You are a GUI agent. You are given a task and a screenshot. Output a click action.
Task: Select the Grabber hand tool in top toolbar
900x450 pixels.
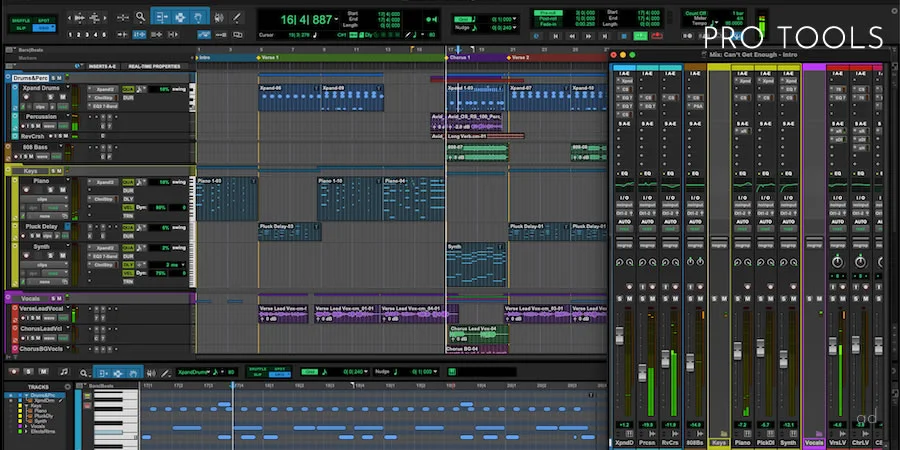tap(199, 17)
